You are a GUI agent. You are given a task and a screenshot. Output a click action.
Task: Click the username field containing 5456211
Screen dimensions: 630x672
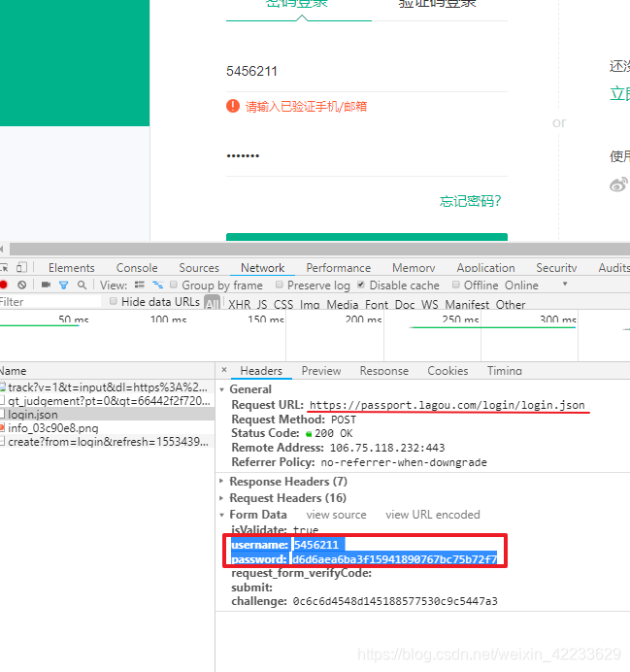pyautogui.click(x=367, y=71)
